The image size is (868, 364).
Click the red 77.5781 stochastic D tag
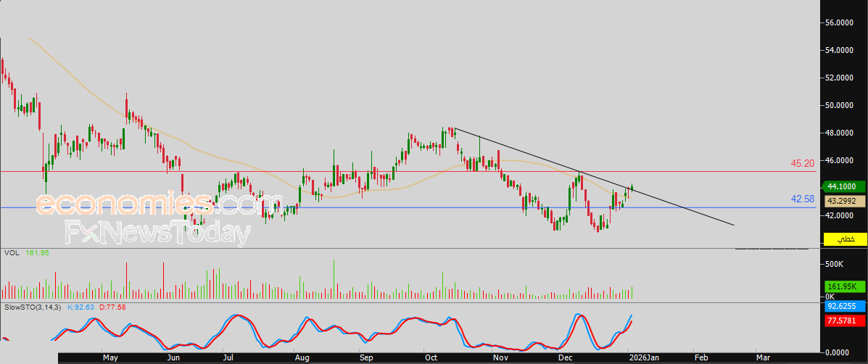point(845,320)
